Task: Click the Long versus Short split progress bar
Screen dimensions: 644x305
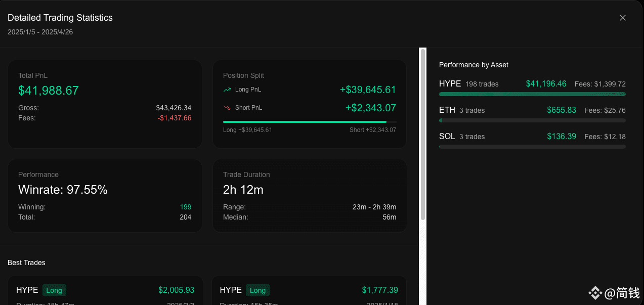Action: [310, 122]
